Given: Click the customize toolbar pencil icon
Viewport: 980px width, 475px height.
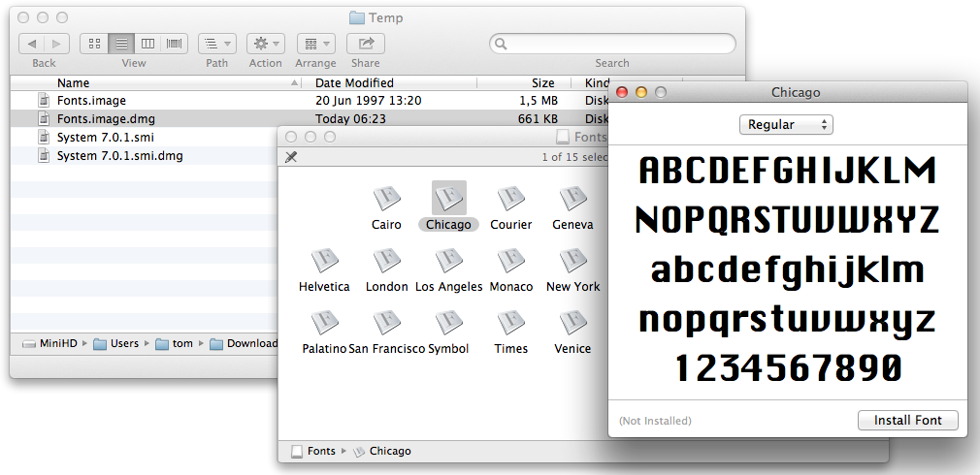Looking at the screenshot, I should pos(291,157).
